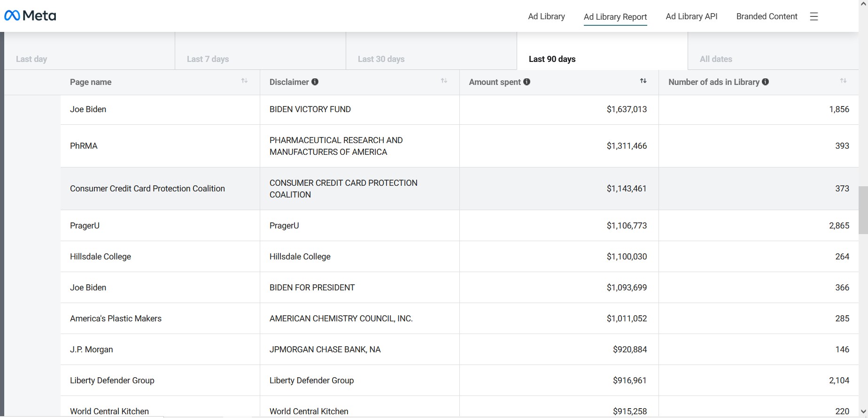
Task: Show Amount spent info icon
Action: [x=527, y=82]
